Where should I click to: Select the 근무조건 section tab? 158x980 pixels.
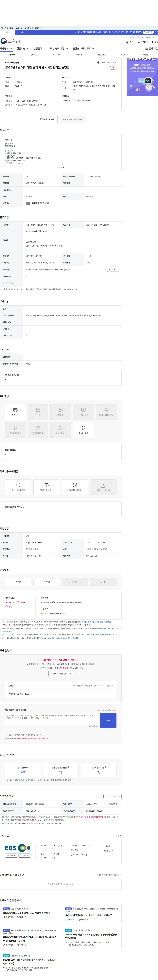tap(34, 55)
